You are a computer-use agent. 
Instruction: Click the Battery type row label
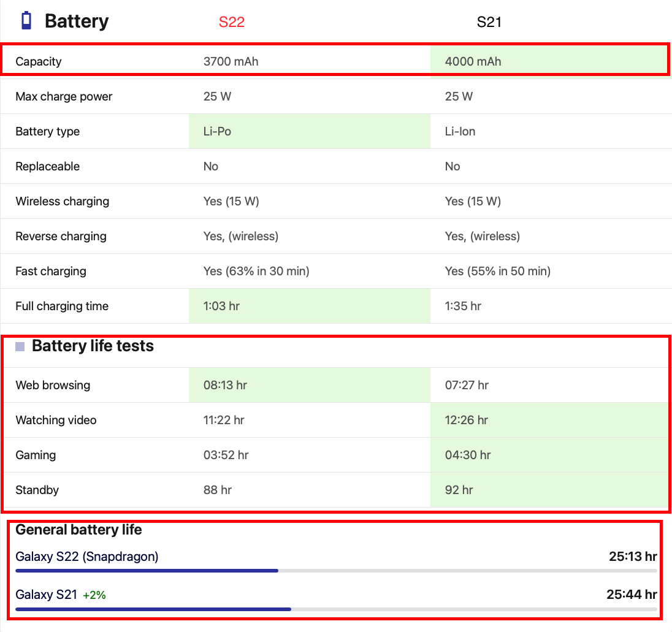click(48, 132)
